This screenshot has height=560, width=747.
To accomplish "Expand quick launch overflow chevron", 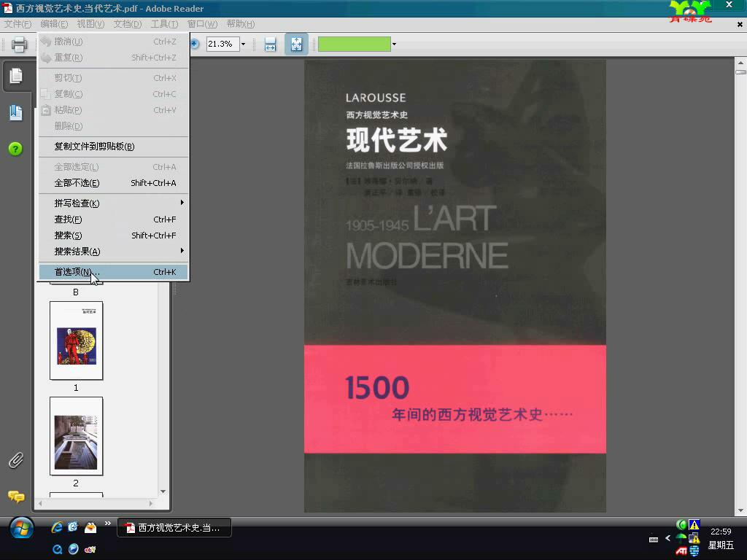I will coord(108,524).
